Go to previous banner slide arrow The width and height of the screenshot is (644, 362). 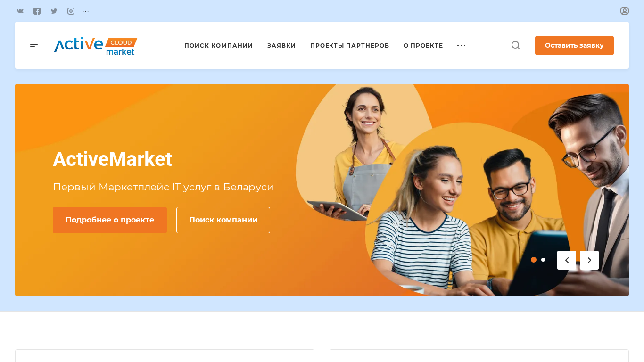click(567, 260)
